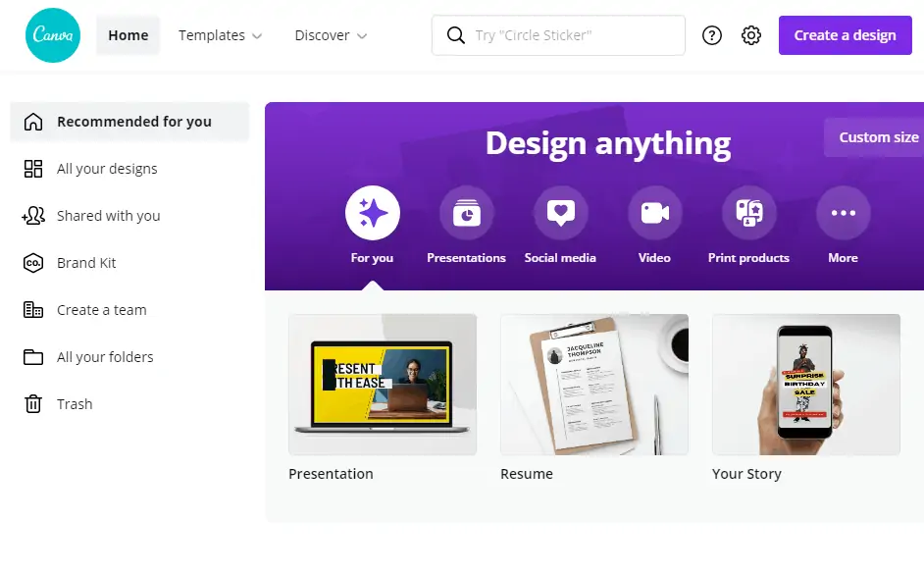The height and width of the screenshot is (573, 924).
Task: Open the help question mark icon
Action: pyautogui.click(x=712, y=34)
